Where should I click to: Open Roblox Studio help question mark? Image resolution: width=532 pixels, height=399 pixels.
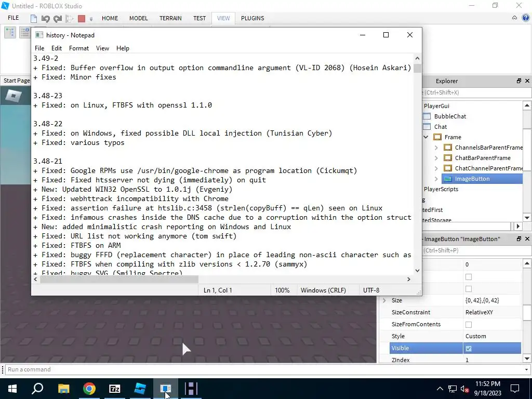(526, 18)
